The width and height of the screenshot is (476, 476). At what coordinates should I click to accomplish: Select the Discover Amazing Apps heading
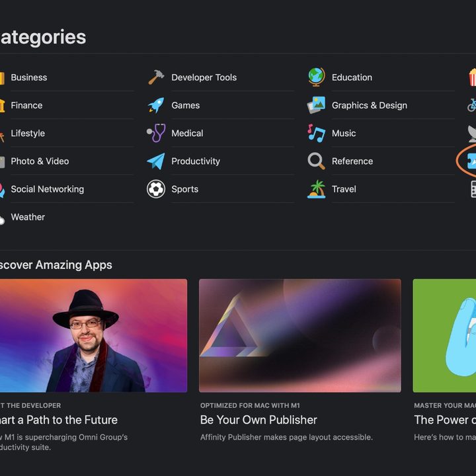click(56, 265)
